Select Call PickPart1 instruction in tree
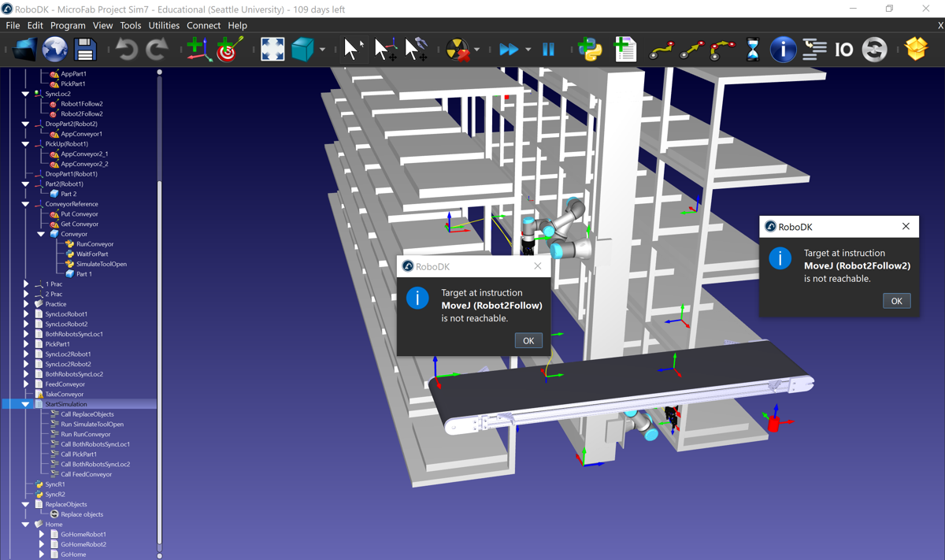945x560 pixels. tap(79, 454)
